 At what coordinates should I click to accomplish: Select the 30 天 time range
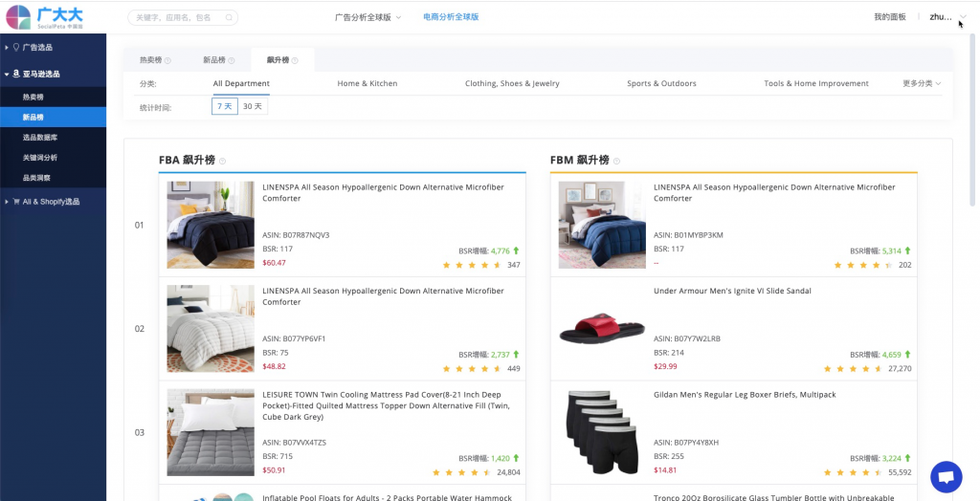(253, 106)
